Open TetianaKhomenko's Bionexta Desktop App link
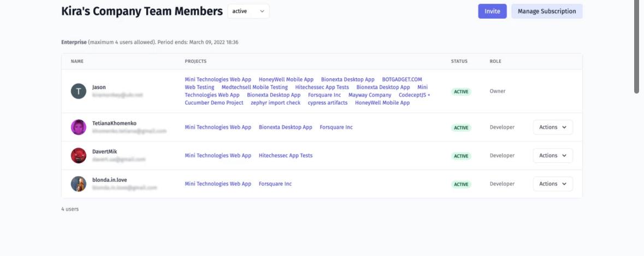This screenshot has width=644, height=256. click(286, 127)
